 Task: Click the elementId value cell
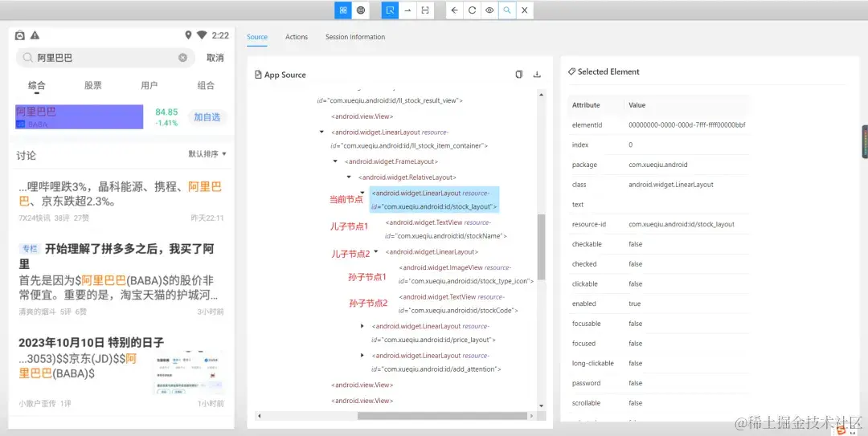[x=687, y=125]
